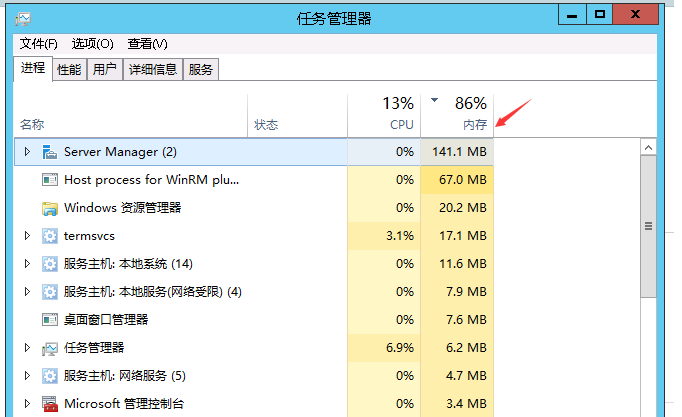Sort processes by CPU column
Image resolution: width=682 pixels, height=417 pixels.
[401, 125]
